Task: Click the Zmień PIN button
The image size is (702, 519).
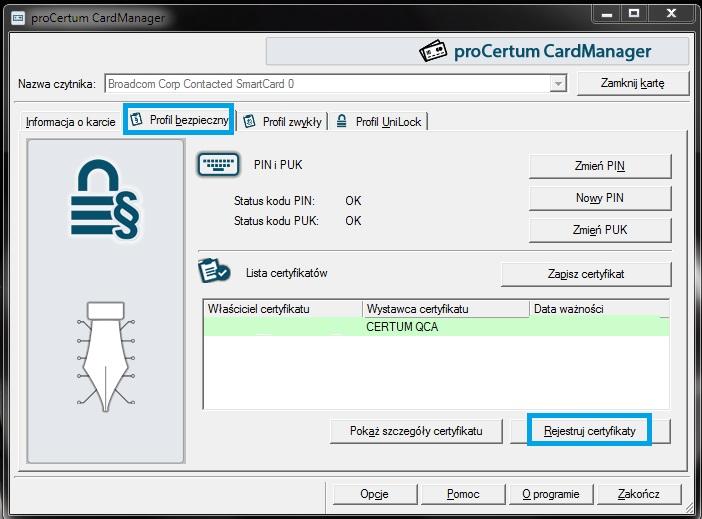Action: 600,166
